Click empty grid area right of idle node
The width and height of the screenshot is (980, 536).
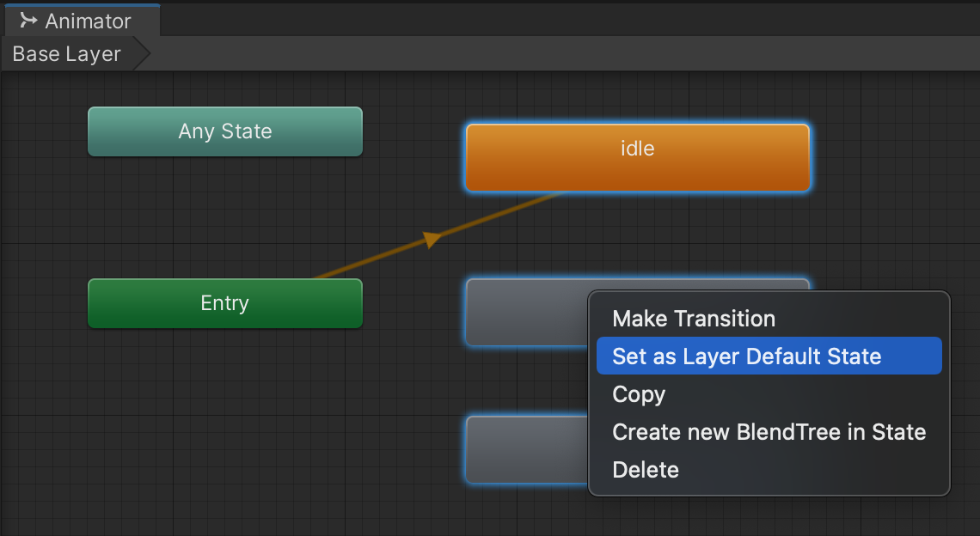(894, 156)
